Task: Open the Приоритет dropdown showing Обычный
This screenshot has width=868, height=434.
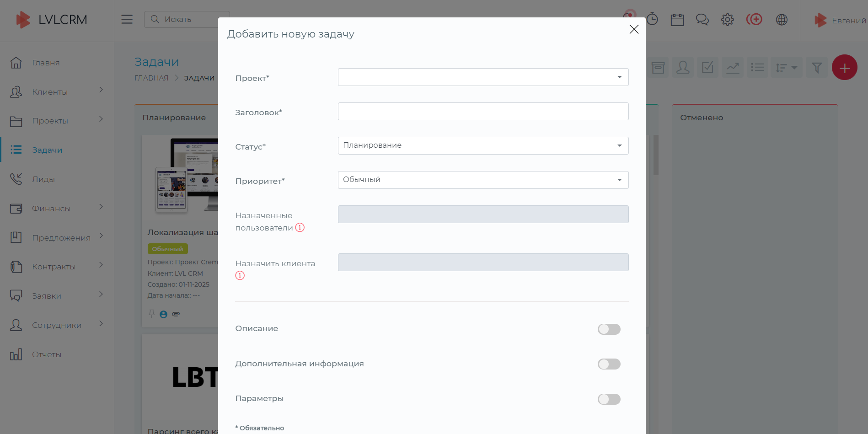Action: (483, 180)
